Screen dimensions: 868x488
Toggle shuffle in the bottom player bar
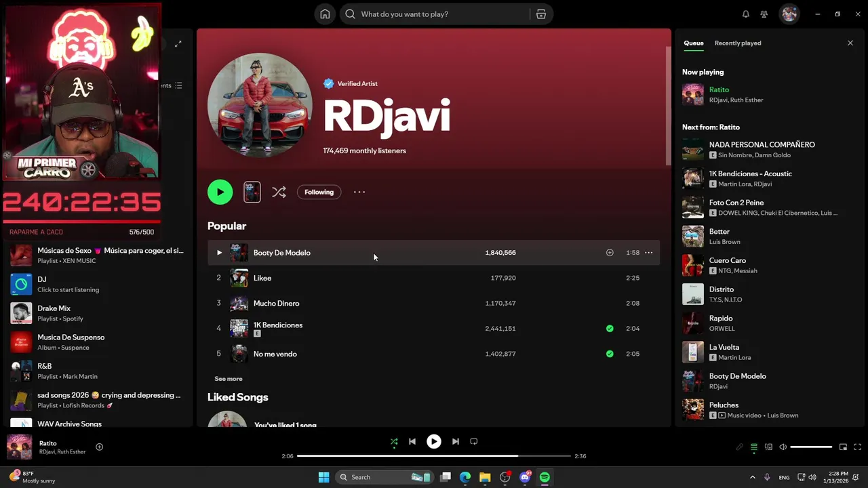(394, 441)
